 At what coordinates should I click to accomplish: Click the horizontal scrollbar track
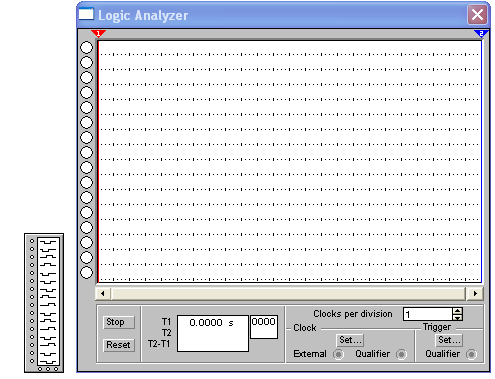(289, 293)
